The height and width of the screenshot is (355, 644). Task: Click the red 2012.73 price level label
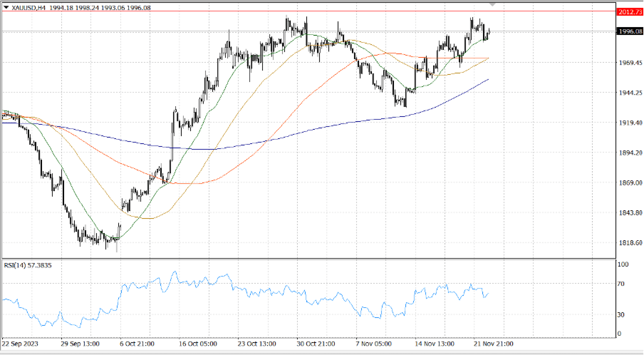point(630,12)
